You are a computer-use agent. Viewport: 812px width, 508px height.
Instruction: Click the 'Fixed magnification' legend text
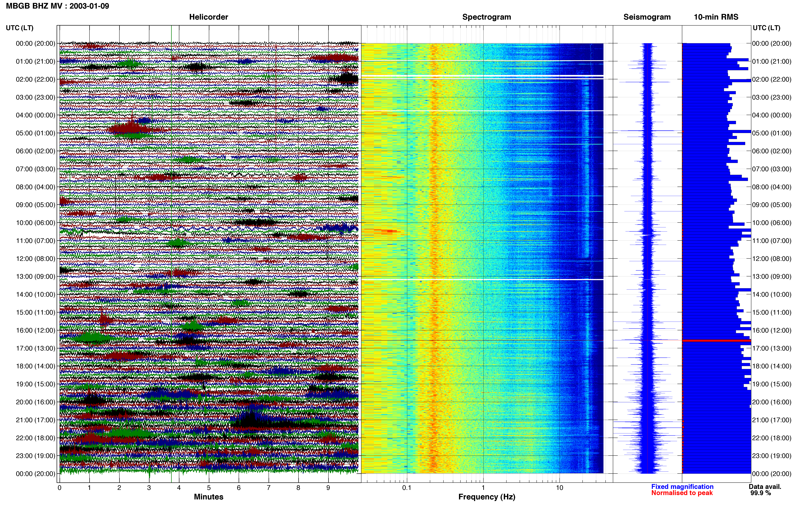[682, 486]
